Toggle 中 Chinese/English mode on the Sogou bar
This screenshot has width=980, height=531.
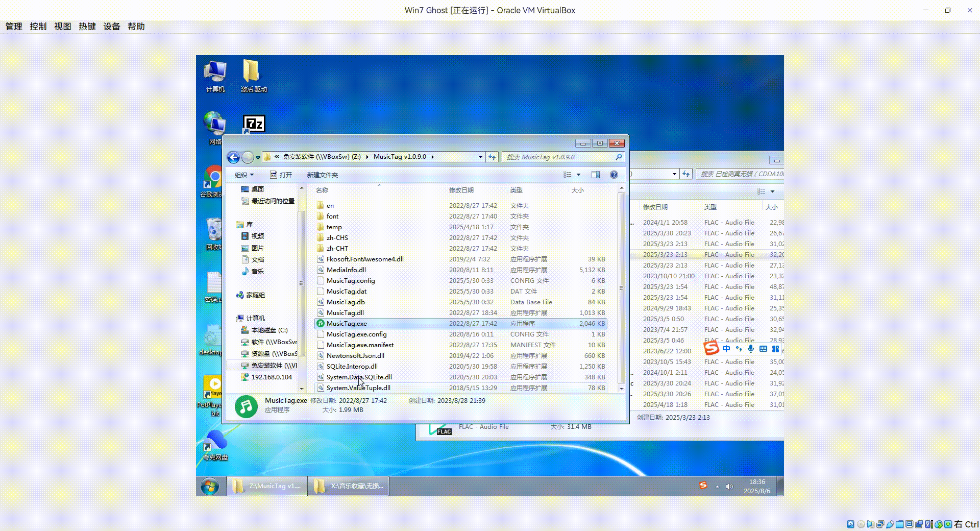click(x=726, y=349)
